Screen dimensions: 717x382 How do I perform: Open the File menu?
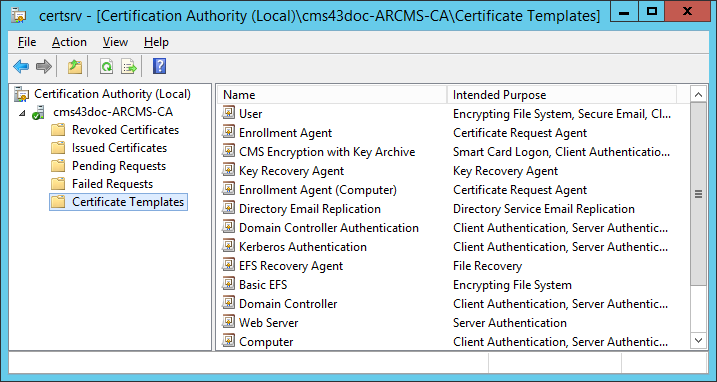[27, 42]
